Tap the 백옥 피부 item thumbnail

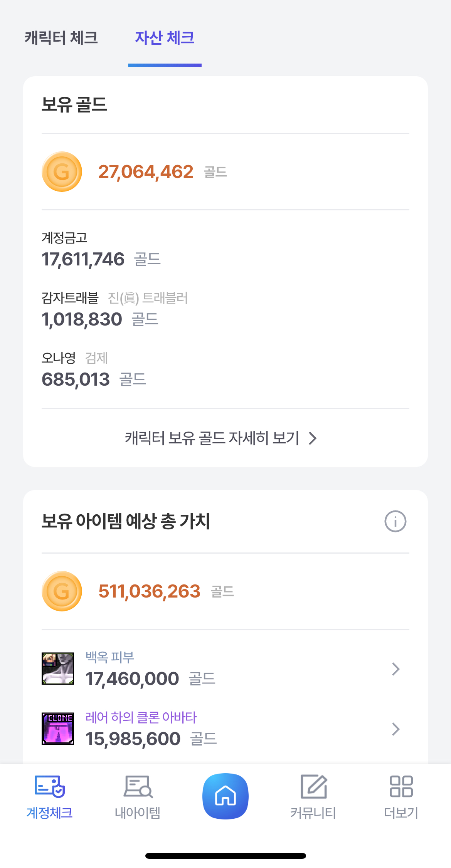pyautogui.click(x=58, y=668)
